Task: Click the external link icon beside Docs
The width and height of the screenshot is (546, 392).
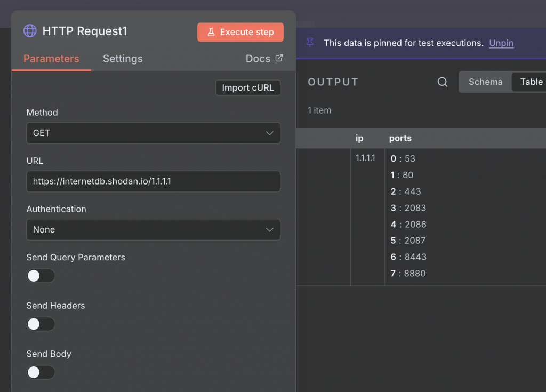Action: click(x=279, y=58)
